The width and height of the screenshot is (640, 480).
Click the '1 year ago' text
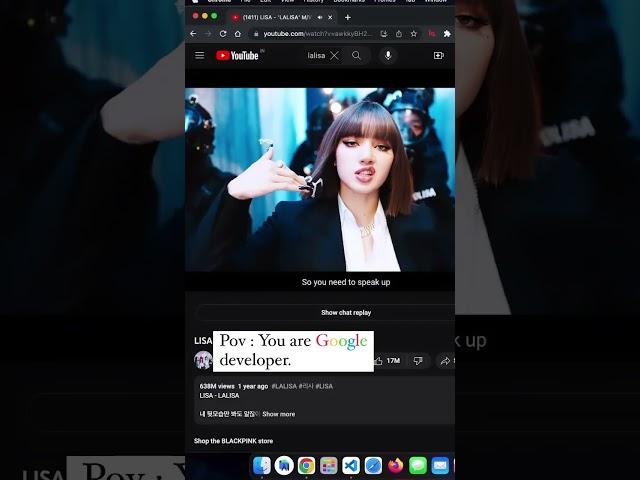[253, 386]
